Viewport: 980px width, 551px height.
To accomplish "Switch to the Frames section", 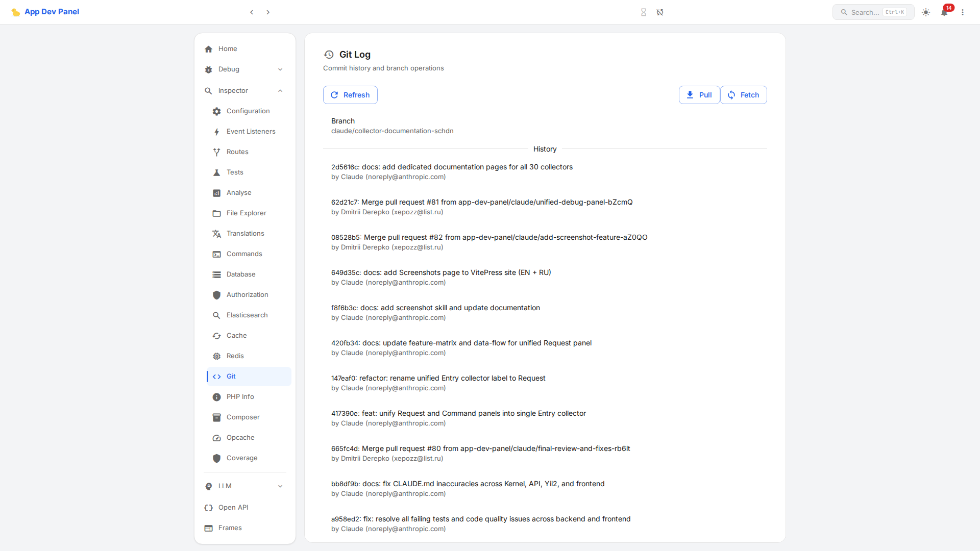I will click(230, 528).
